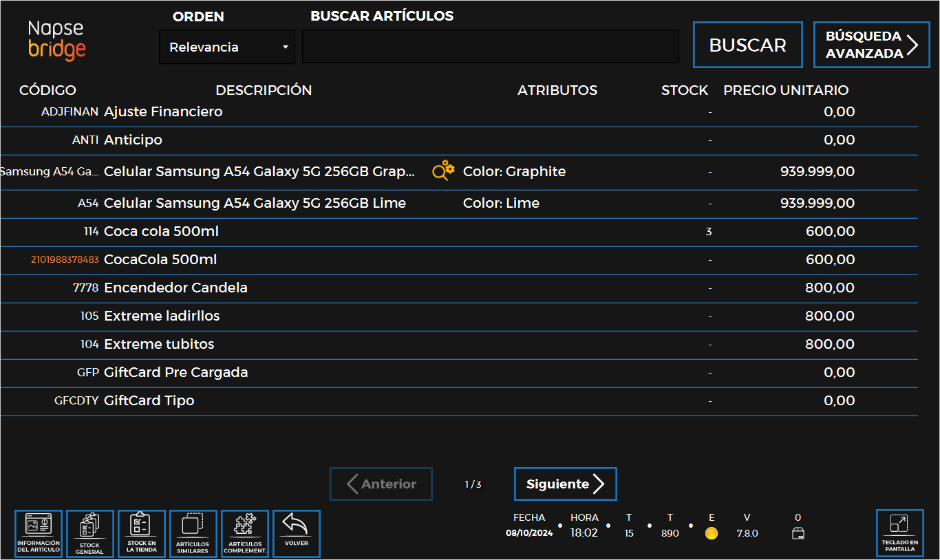Image resolution: width=940 pixels, height=560 pixels.
Task: Click the ATRIBUTOS column header
Action: click(557, 90)
